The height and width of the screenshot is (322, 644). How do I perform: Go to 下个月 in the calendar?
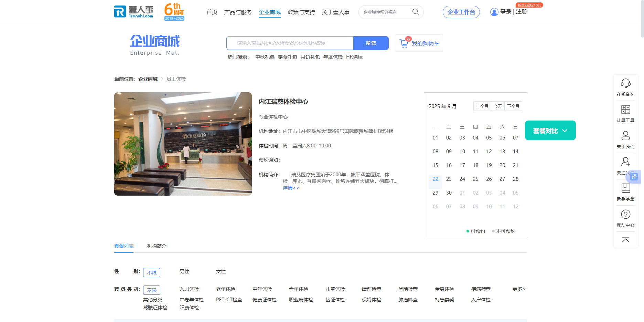513,106
